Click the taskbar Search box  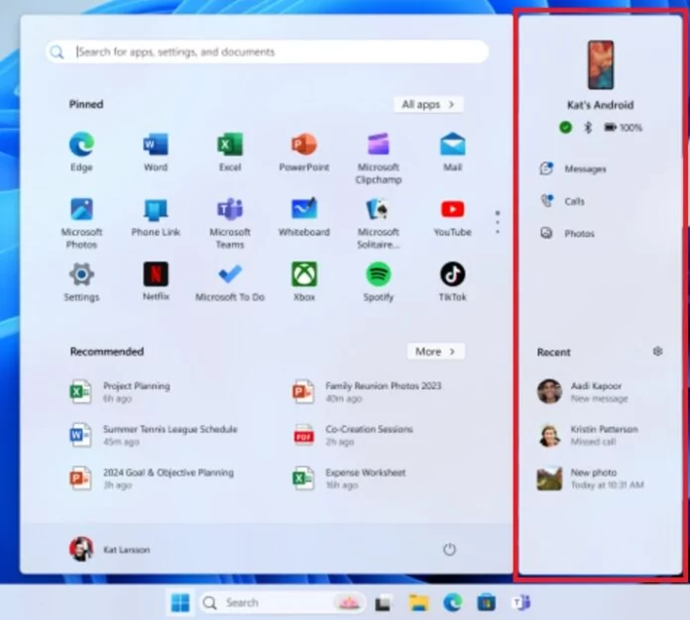283,602
